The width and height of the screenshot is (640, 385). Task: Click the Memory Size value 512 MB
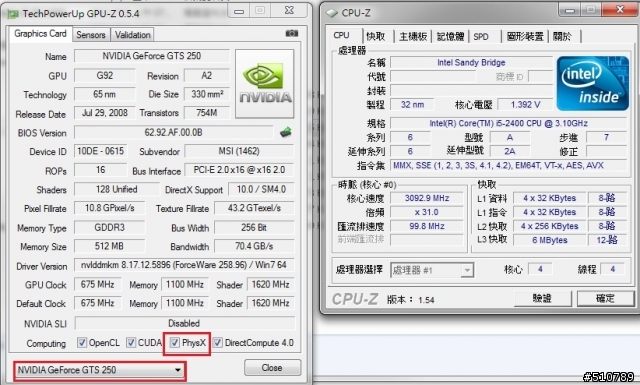tap(109, 246)
